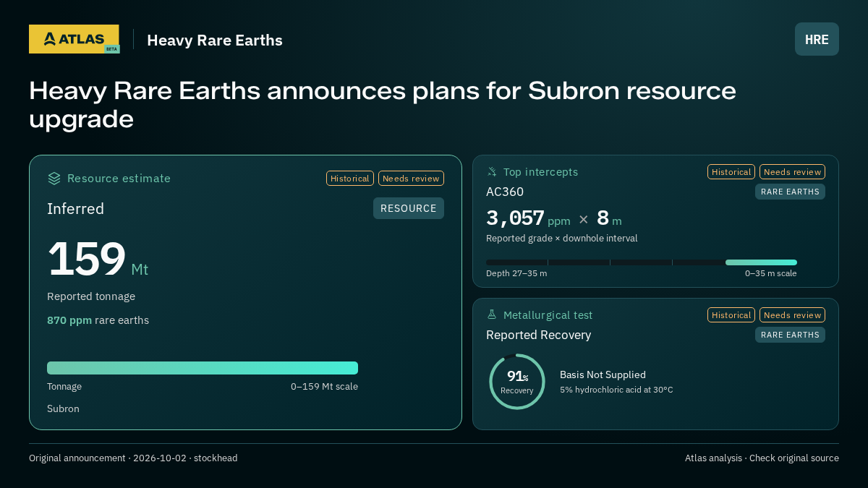Click RARE EARTHS tag beside AC360
The width and height of the screenshot is (868, 488).
point(790,192)
